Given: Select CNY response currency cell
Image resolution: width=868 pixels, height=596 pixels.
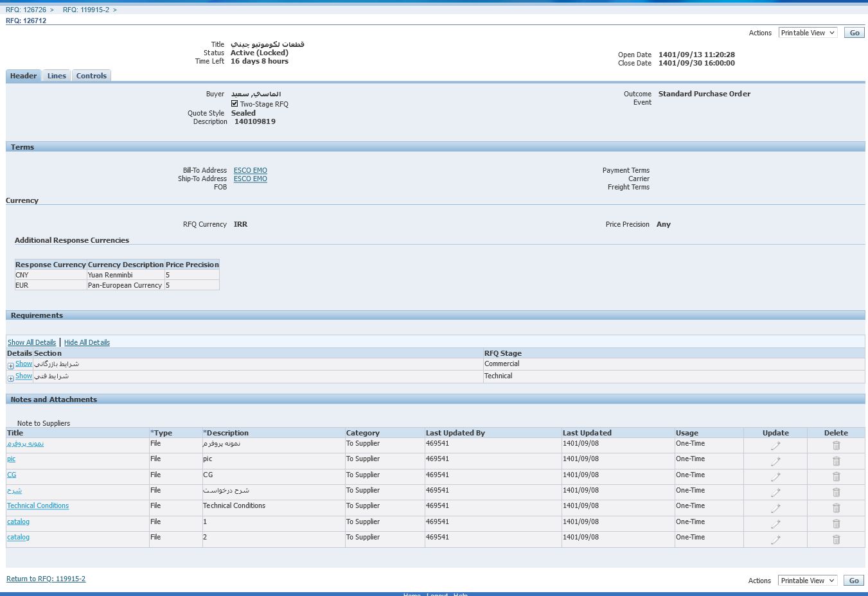Looking at the screenshot, I should click(x=51, y=275).
